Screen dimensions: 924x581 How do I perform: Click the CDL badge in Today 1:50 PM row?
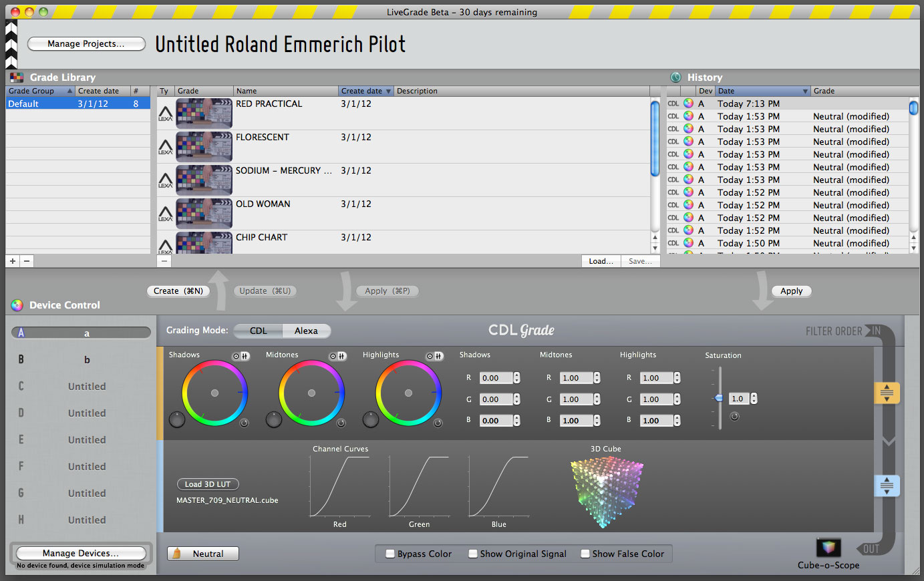coord(673,243)
